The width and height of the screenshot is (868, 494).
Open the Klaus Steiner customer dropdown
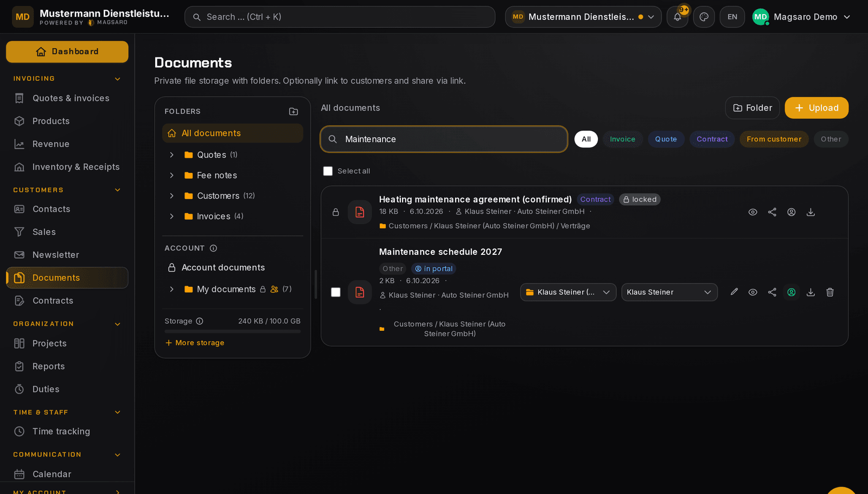[x=669, y=292]
